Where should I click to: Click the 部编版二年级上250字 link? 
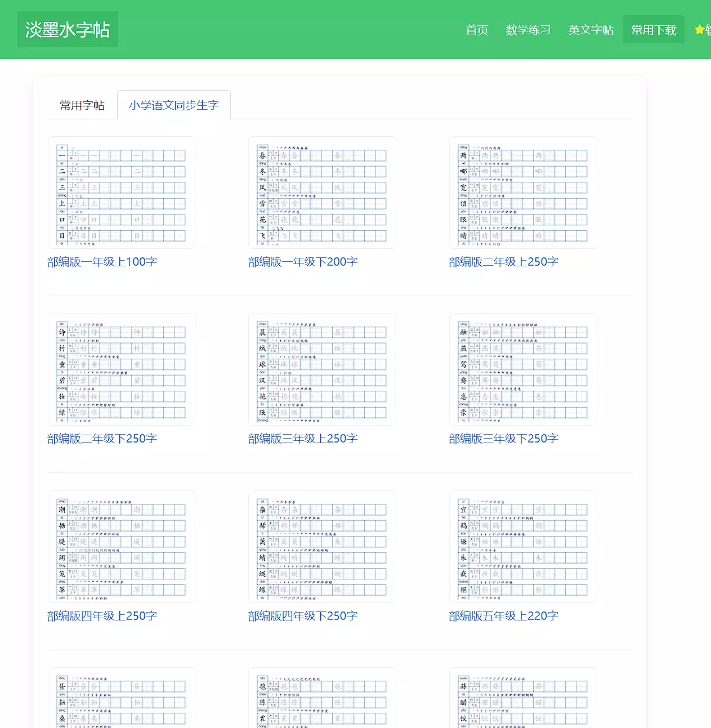[x=503, y=262]
